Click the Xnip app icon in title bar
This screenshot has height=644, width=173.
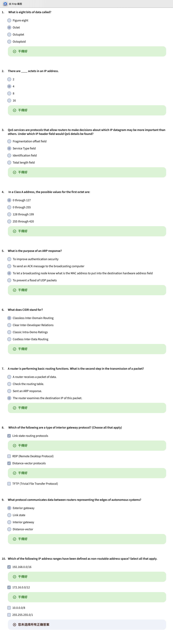pyautogui.click(x=5, y=4)
